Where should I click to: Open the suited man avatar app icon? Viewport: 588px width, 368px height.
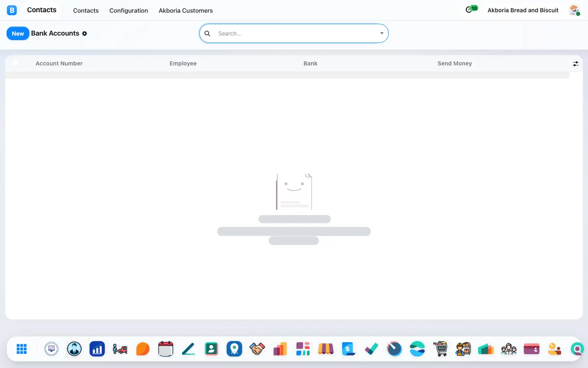[74, 349]
